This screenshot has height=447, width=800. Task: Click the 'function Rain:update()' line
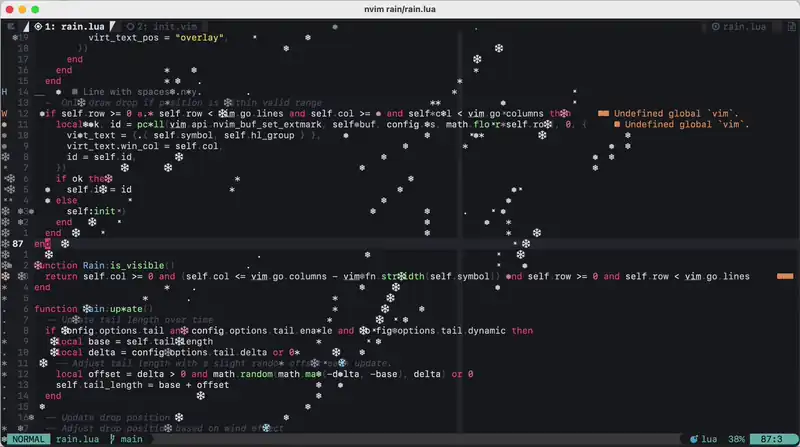pyautogui.click(x=93, y=309)
